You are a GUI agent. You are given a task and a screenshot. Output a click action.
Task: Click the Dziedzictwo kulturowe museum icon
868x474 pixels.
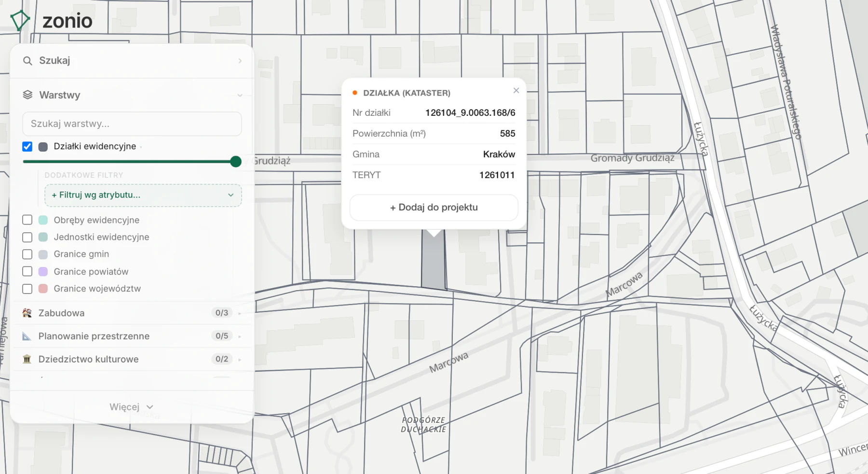point(27,359)
